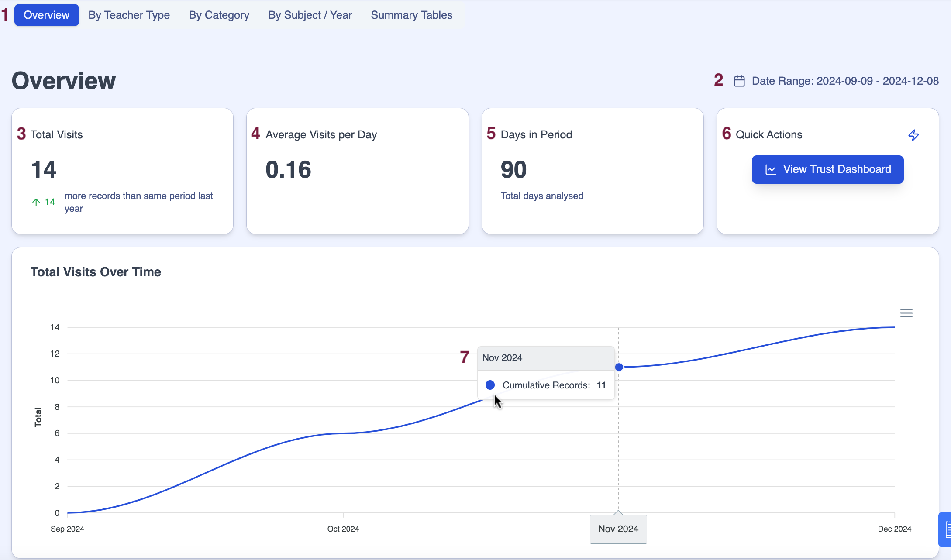Image resolution: width=951 pixels, height=560 pixels.
Task: Click the Overview page heading
Action: (x=64, y=81)
